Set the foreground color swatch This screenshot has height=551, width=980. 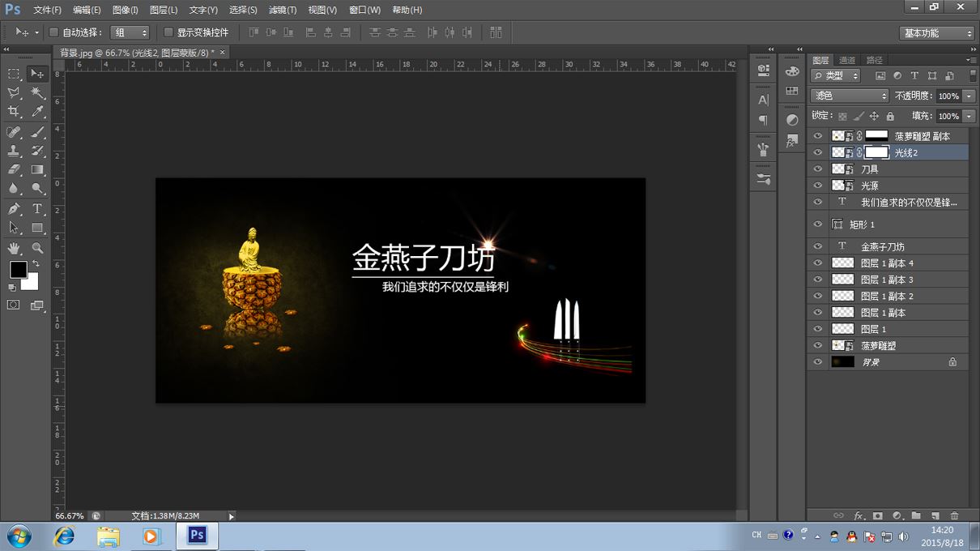click(18, 270)
